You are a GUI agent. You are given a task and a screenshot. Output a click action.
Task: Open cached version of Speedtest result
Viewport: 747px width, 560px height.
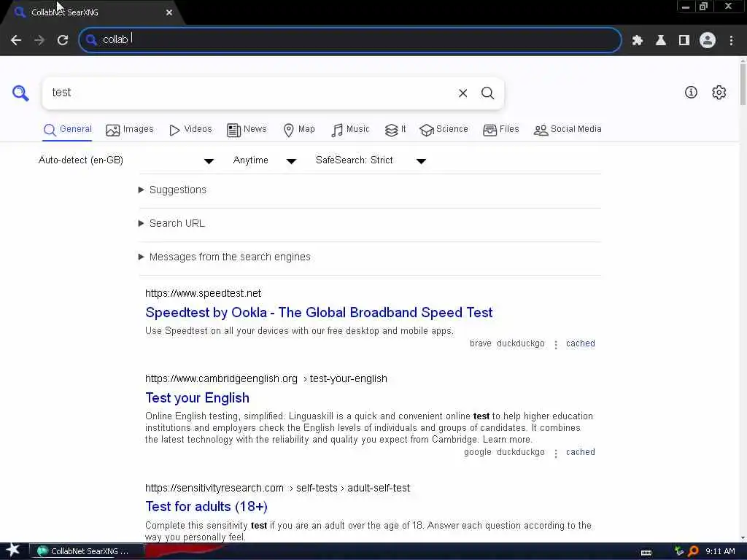580,343
